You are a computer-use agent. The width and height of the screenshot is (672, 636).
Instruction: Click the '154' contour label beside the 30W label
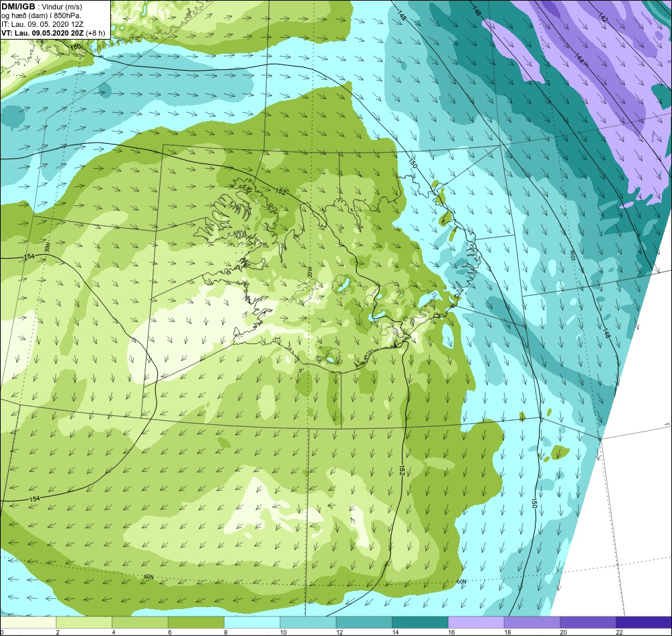point(29,256)
